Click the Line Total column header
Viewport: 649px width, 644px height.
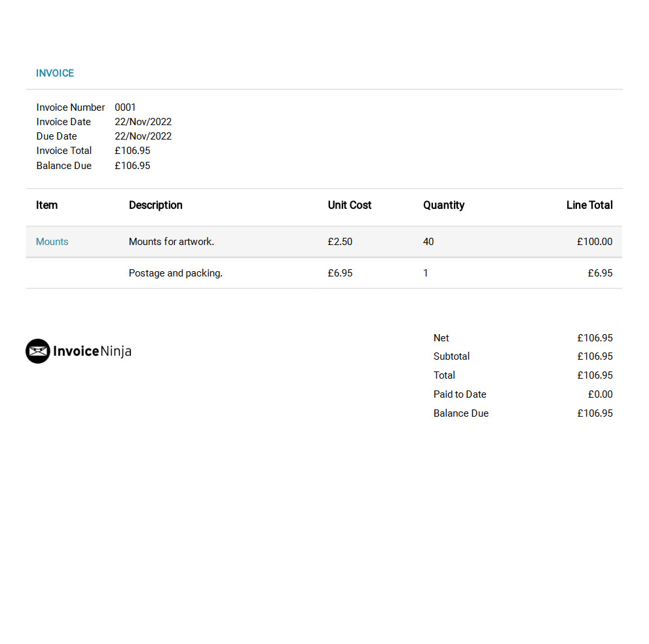[x=589, y=205]
